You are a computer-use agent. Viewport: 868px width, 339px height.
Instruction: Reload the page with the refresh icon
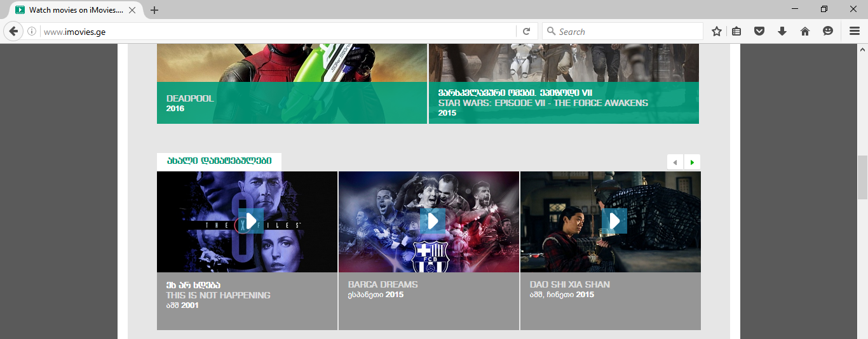pyautogui.click(x=526, y=31)
